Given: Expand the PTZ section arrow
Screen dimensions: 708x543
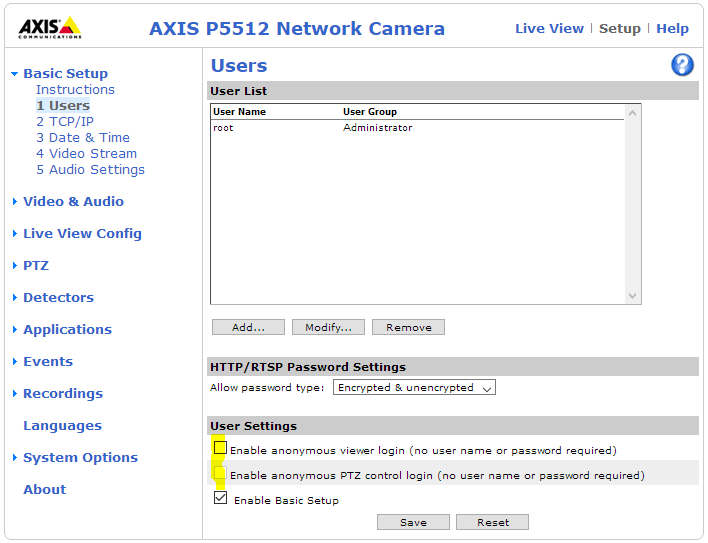Looking at the screenshot, I should click(15, 265).
